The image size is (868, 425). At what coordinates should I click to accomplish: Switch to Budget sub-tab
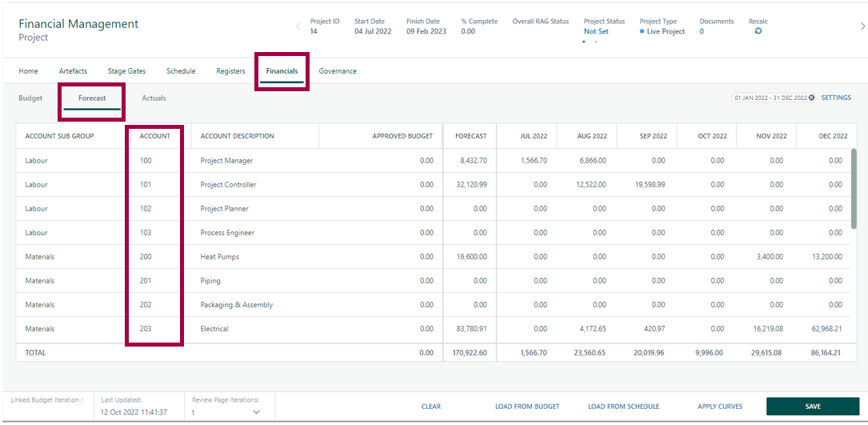tap(30, 98)
